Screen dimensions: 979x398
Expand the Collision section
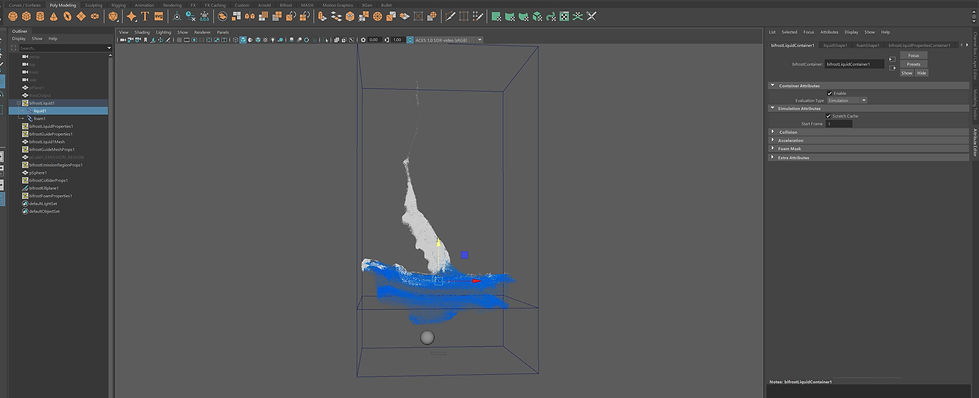click(x=772, y=132)
